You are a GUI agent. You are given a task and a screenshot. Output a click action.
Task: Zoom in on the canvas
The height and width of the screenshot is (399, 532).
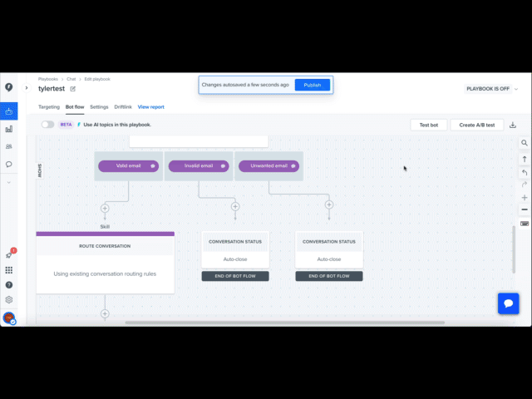pyautogui.click(x=525, y=198)
